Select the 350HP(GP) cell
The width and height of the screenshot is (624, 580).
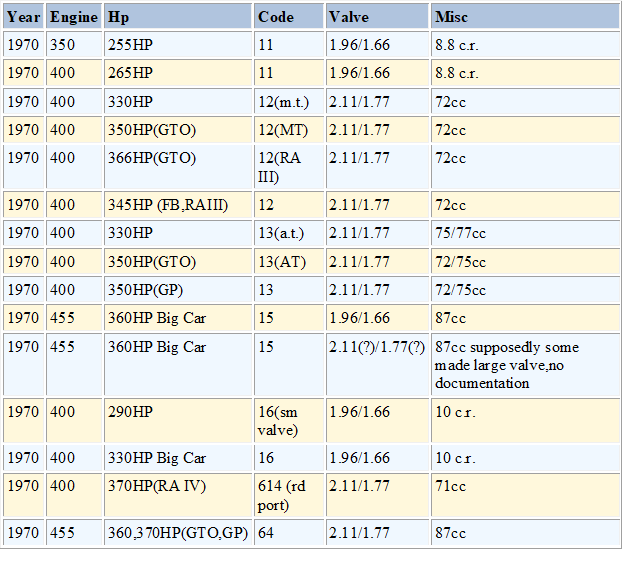[x=178, y=289]
